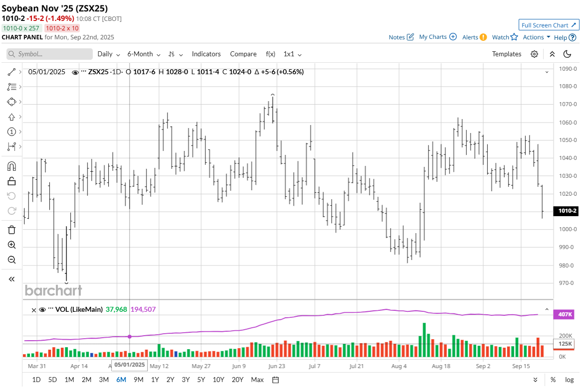Screen dimensions: 587x392
Task: Open VOL indicator options ellipsis
Action: 50,309
